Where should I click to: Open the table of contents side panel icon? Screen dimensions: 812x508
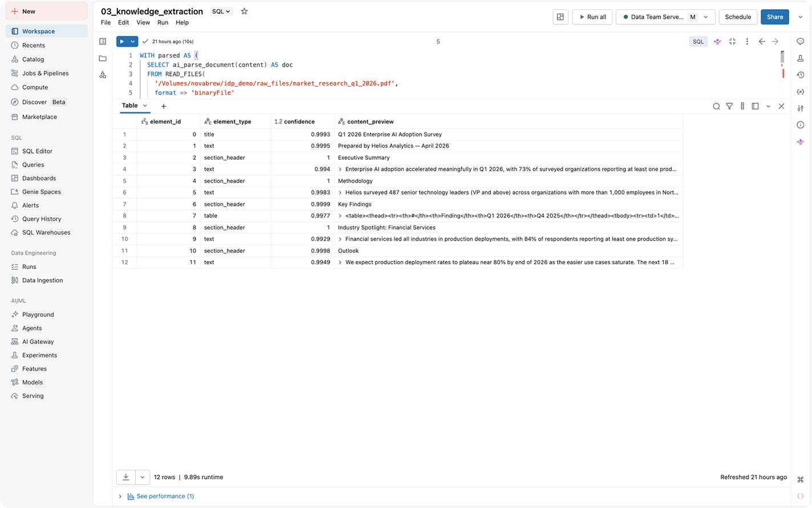103,42
